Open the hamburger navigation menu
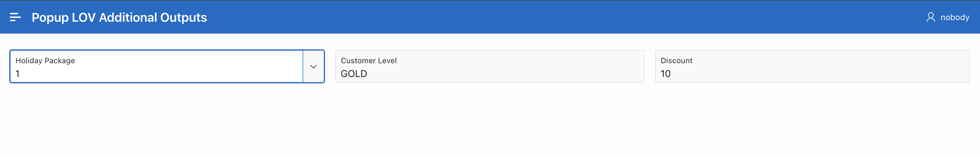980x155 pixels. 15,17
